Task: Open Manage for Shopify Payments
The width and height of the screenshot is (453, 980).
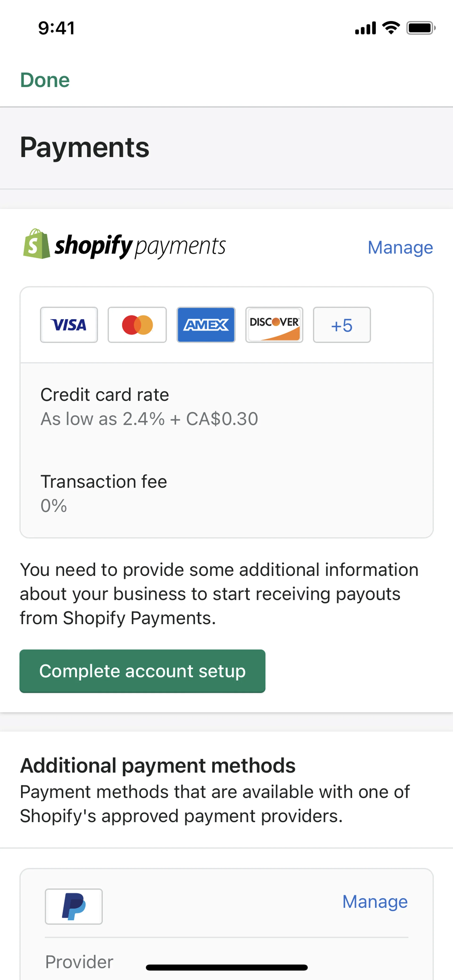Action: click(400, 248)
